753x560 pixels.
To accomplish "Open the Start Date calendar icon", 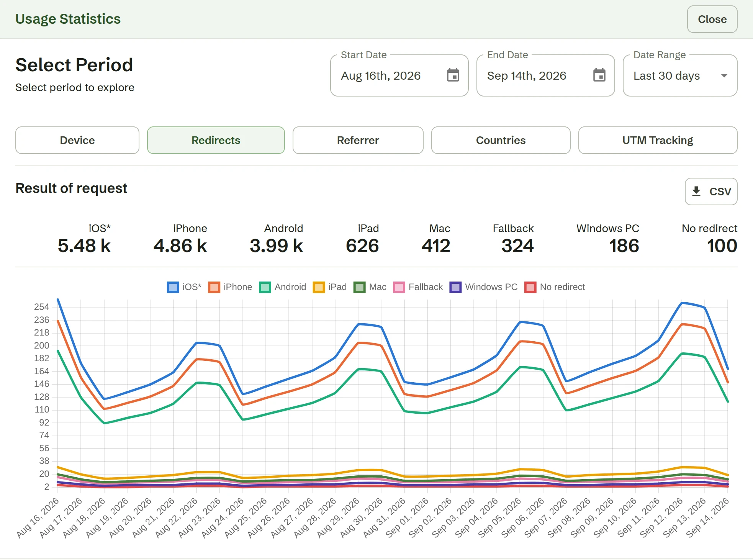I will pyautogui.click(x=453, y=75).
